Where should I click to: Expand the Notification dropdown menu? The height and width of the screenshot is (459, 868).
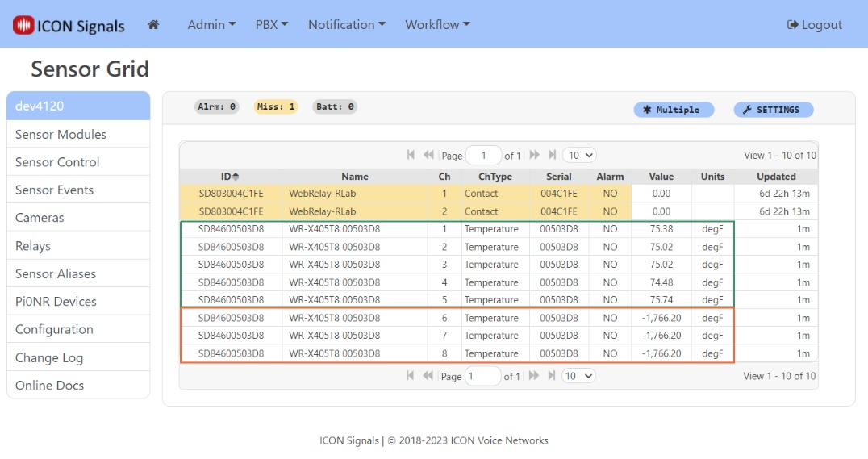[347, 25]
